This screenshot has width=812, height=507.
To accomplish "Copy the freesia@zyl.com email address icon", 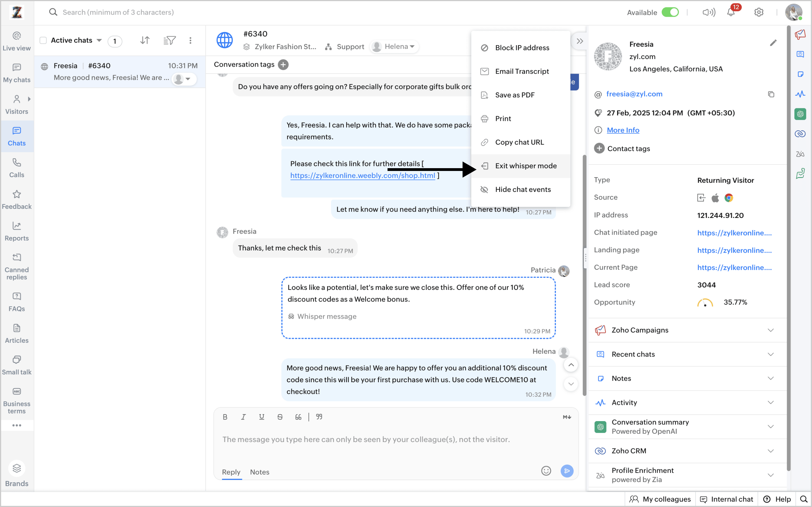I will [x=771, y=94].
